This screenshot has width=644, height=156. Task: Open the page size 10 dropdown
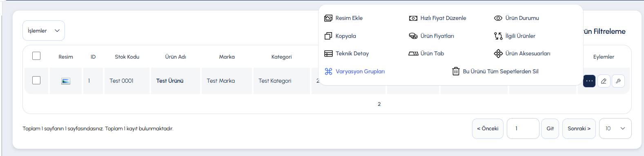615,128
